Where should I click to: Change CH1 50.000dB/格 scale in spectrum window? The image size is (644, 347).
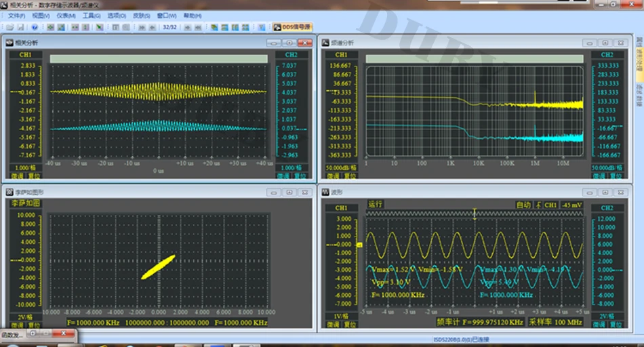click(x=341, y=167)
